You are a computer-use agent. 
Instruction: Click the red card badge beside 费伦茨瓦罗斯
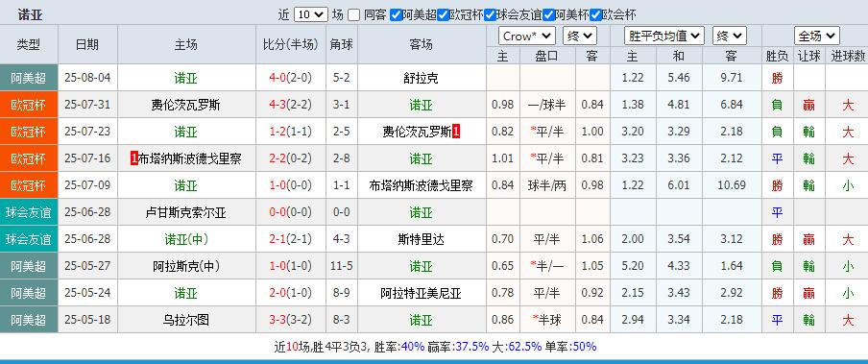(456, 132)
